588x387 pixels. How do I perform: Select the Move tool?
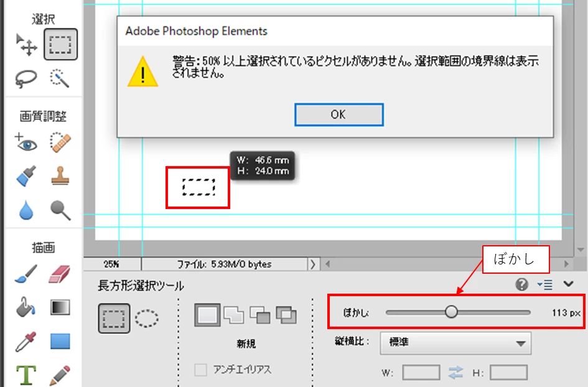pos(26,45)
